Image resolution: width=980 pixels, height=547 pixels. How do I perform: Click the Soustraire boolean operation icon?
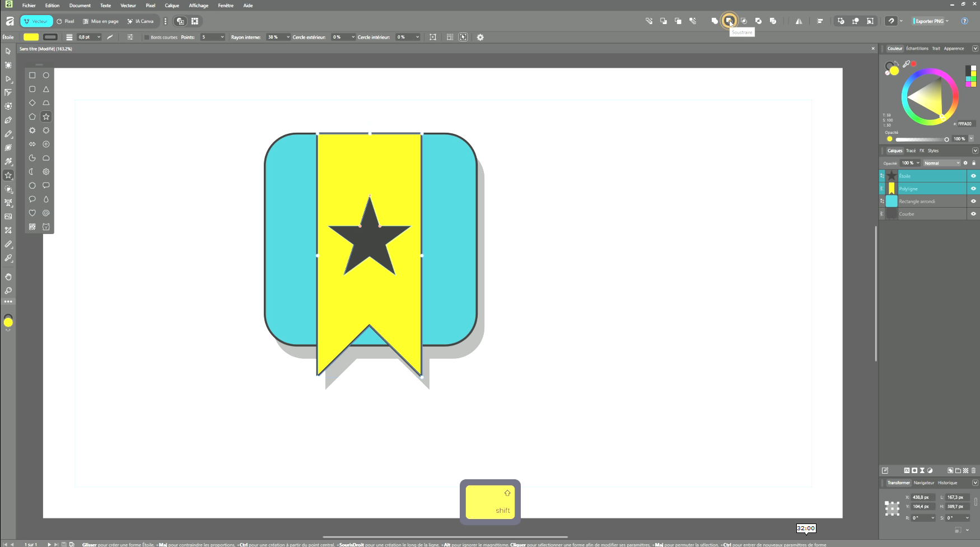pos(729,21)
